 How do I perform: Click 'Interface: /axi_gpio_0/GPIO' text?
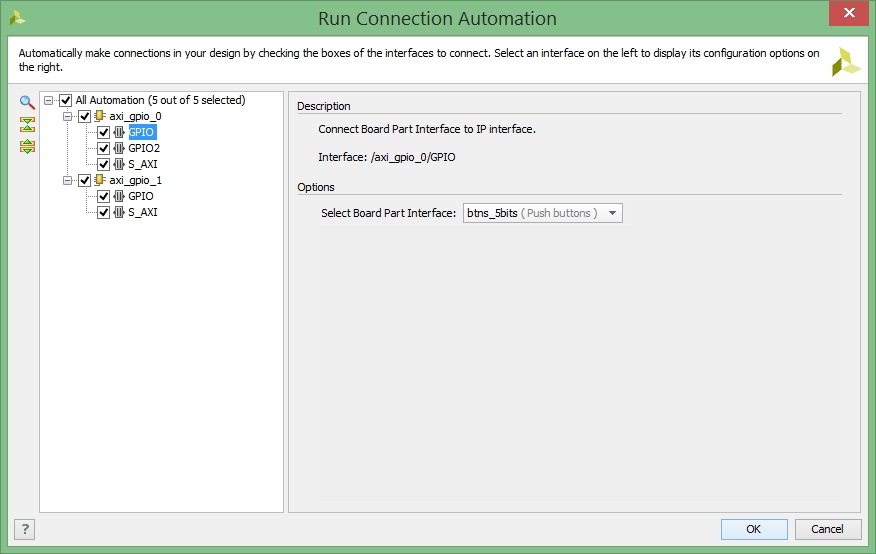pos(387,157)
